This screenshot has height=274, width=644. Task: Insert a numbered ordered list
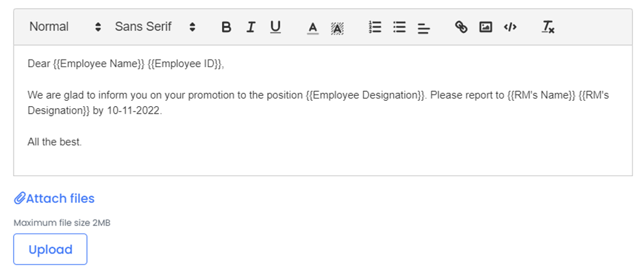(375, 27)
